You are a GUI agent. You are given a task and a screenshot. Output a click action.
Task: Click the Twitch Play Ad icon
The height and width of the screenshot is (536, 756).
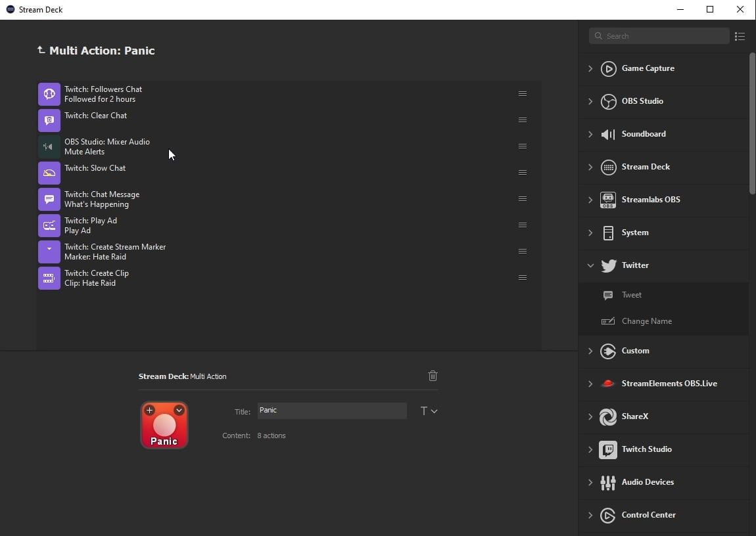tap(49, 225)
